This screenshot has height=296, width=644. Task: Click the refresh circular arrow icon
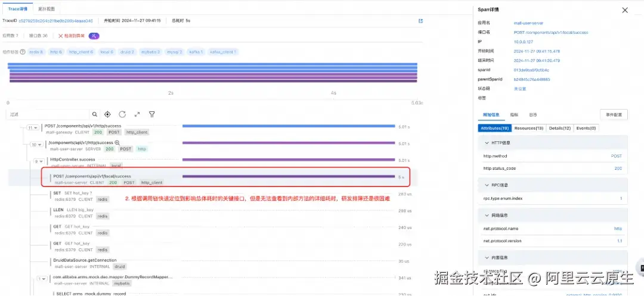point(122,114)
